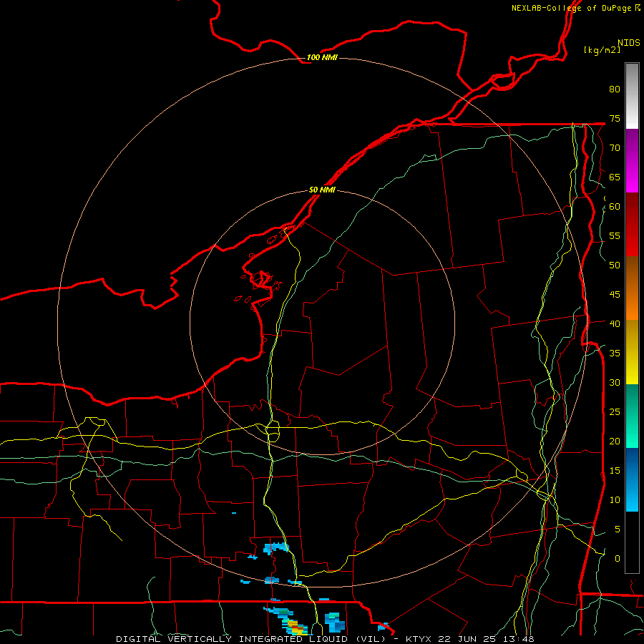644x644 pixels.
Task: Click the KTYX 22 JUN 25 13:48 timestamp
Action: (470, 639)
